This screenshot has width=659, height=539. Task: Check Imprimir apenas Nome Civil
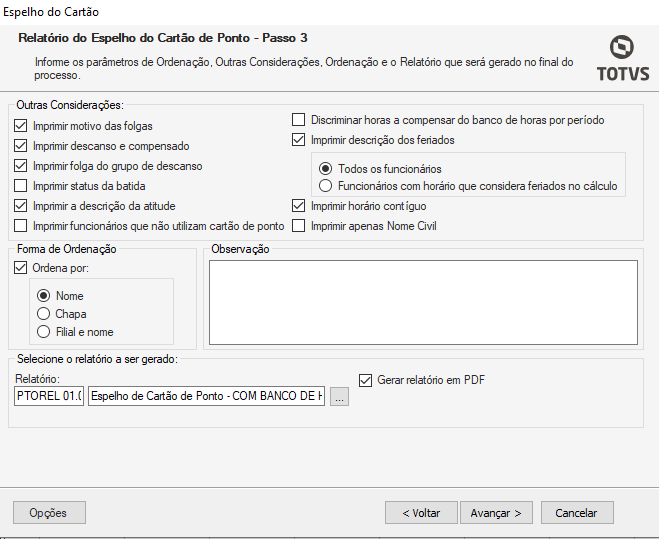coord(298,226)
